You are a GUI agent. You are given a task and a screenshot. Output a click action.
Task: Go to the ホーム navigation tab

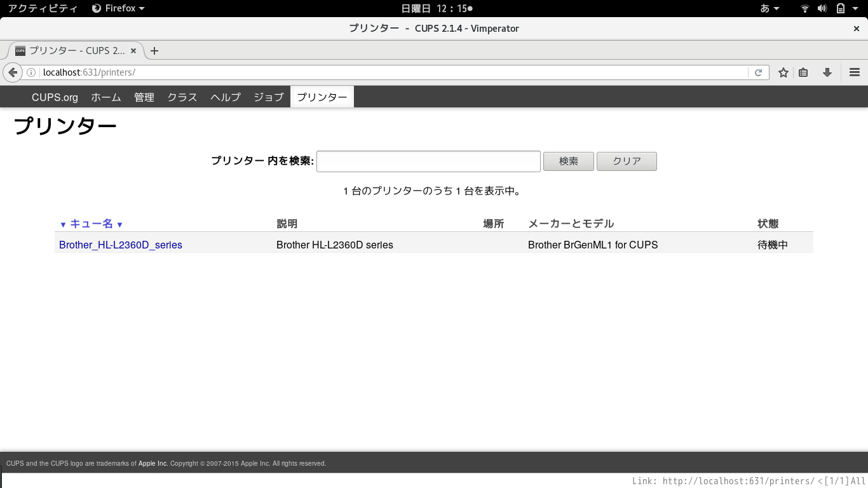pos(105,97)
